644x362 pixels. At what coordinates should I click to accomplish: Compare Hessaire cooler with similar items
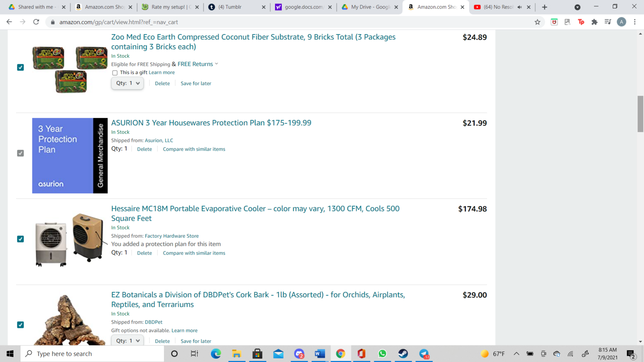point(194,253)
